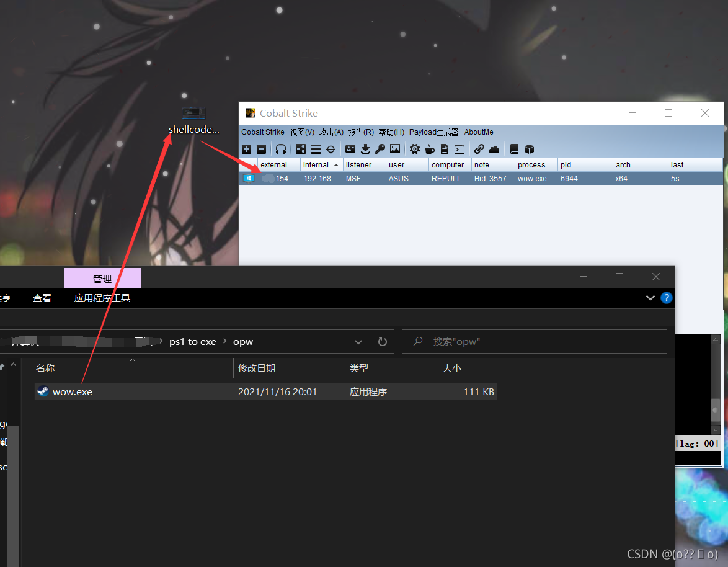728x567 pixels.
Task: Click the chain link host file icon
Action: click(x=479, y=149)
